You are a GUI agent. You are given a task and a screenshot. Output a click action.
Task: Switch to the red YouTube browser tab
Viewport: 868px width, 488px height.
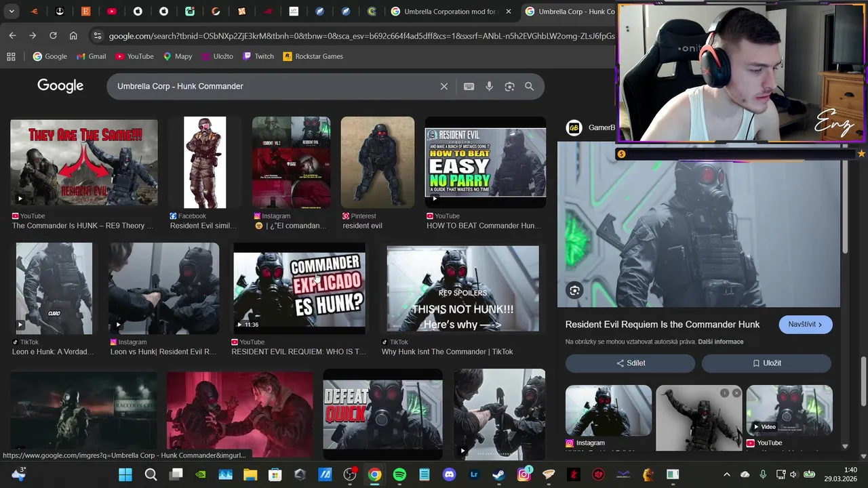pos(112,12)
